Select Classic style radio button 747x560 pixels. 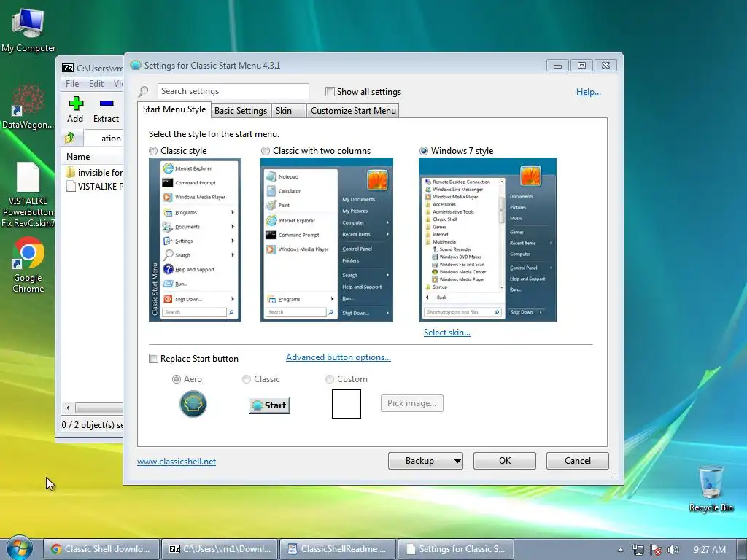point(153,151)
